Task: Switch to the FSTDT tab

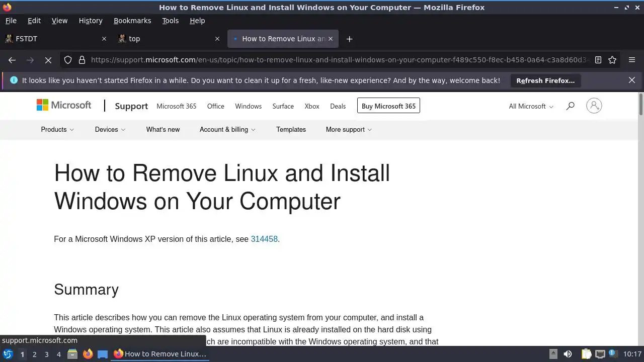Action: pos(55,39)
